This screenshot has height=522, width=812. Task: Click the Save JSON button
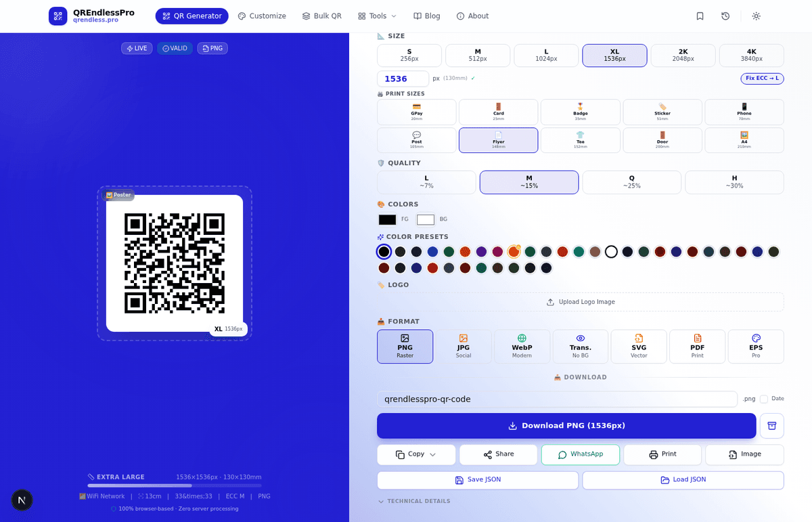click(x=478, y=480)
